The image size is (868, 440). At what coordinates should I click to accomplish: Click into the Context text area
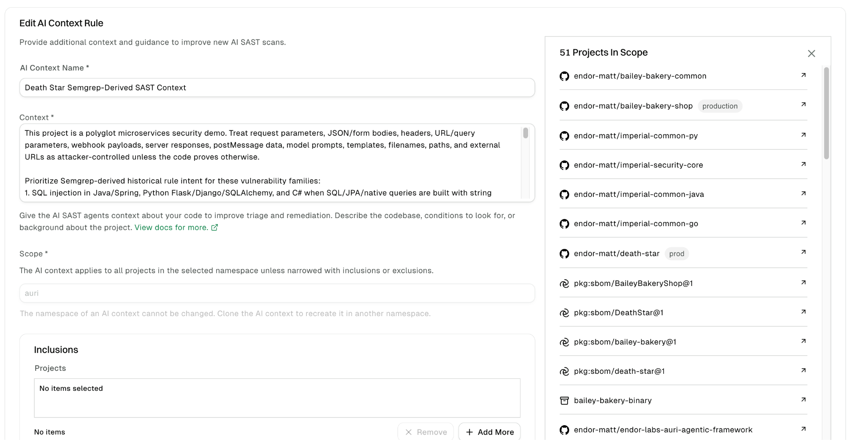click(271, 163)
